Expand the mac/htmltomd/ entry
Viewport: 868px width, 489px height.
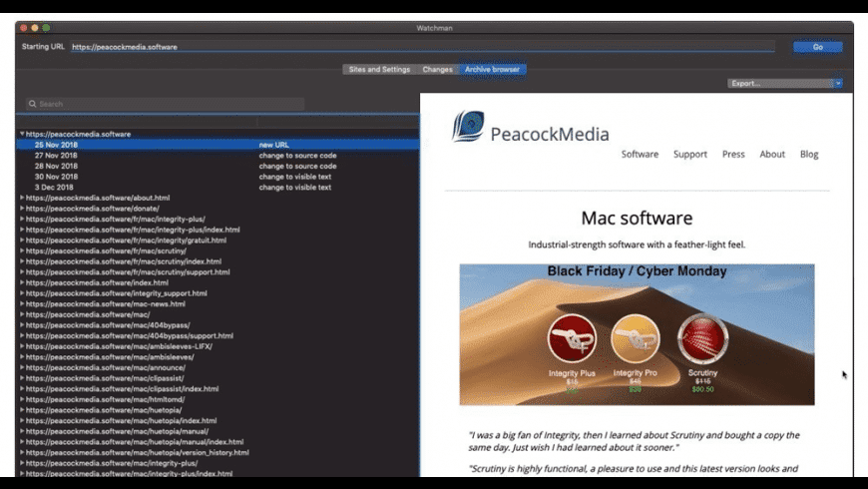pyautogui.click(x=22, y=399)
